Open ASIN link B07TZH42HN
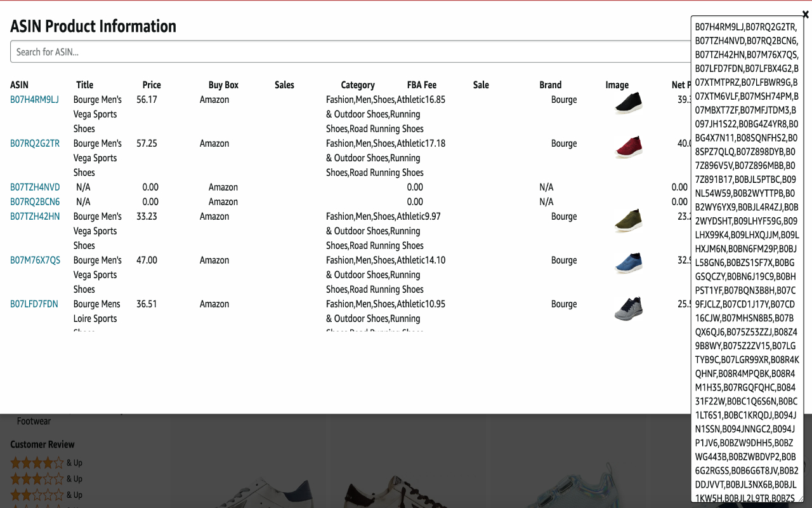The width and height of the screenshot is (812, 508). point(35,217)
